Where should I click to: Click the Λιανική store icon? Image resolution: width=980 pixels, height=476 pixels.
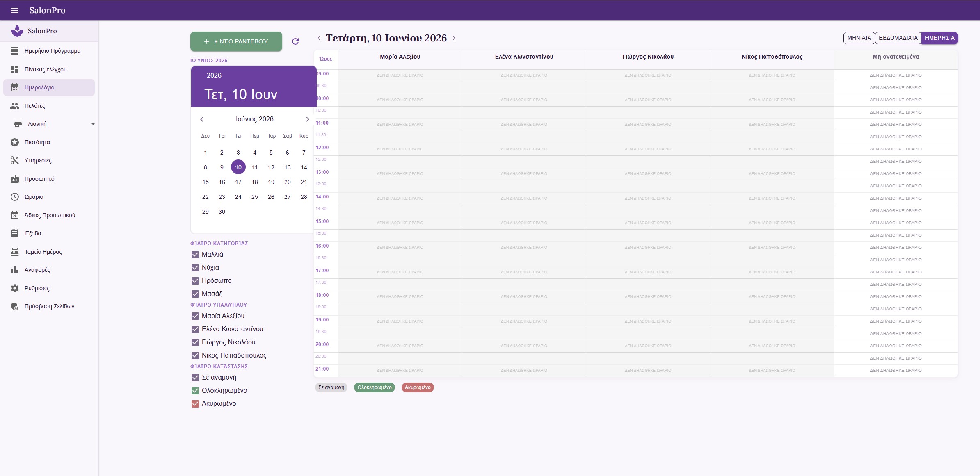pos(18,124)
